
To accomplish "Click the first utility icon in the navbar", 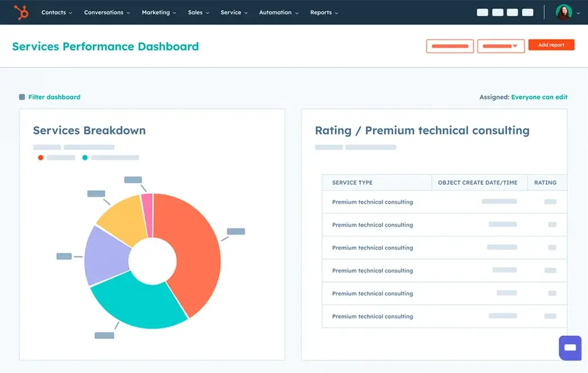I will click(x=482, y=12).
